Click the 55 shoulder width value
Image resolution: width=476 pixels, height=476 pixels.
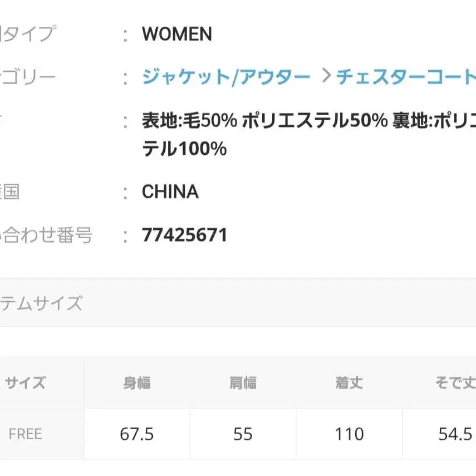[243, 434]
